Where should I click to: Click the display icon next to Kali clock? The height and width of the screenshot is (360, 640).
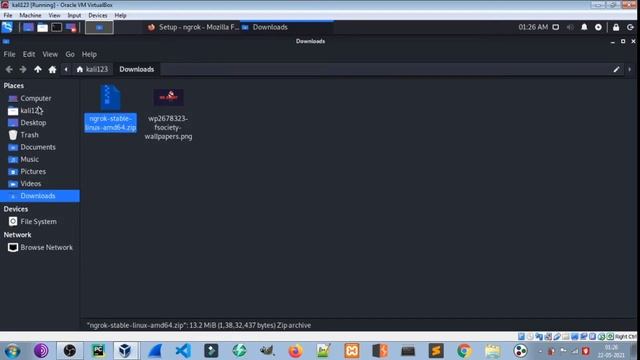pyautogui.click(x=556, y=27)
